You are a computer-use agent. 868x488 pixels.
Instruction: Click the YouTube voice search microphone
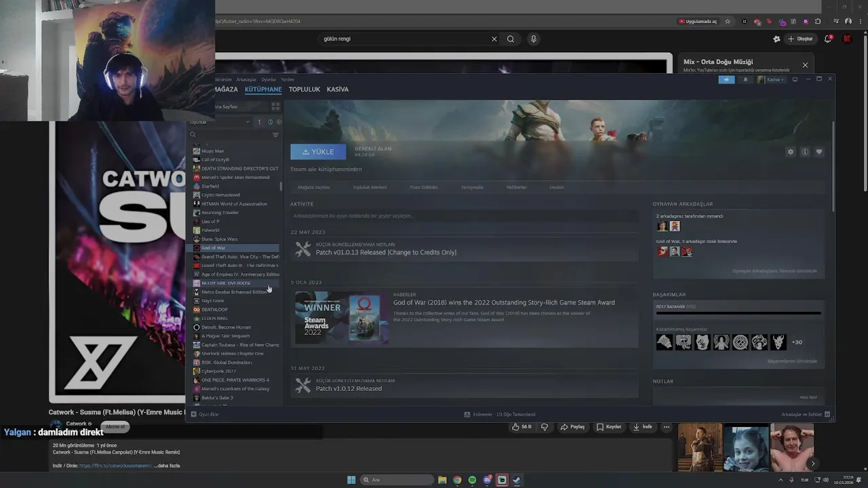(x=534, y=39)
